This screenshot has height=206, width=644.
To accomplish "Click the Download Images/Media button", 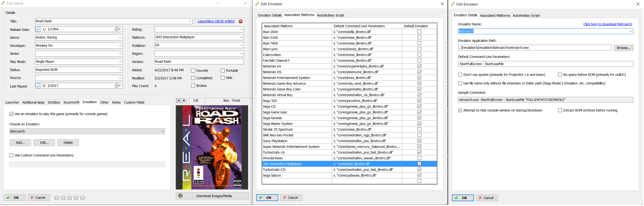I will point(212,196).
